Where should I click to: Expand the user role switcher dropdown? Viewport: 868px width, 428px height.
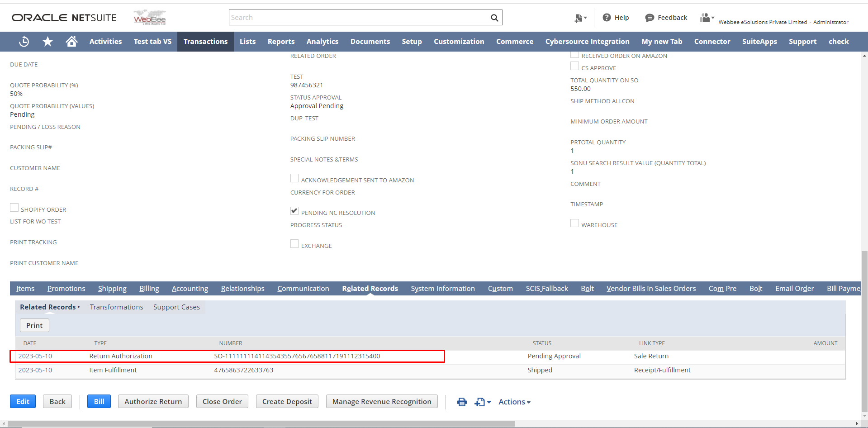pos(707,18)
